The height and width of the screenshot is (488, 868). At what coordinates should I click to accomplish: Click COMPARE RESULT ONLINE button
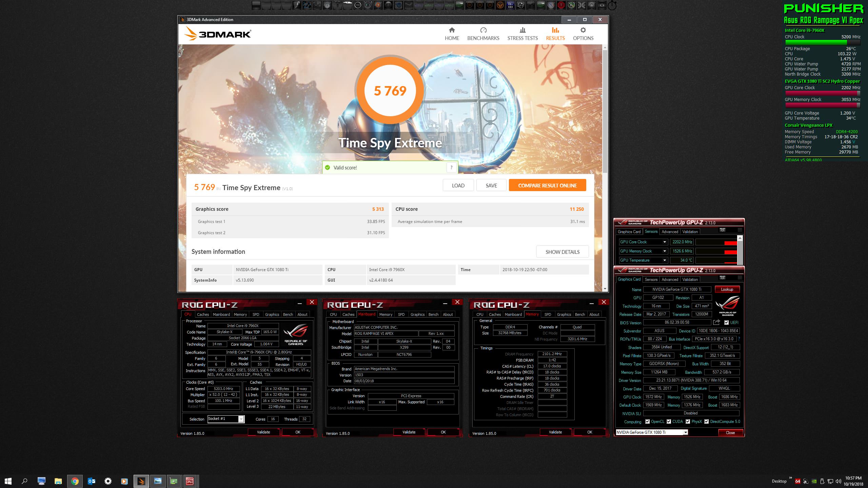click(547, 185)
